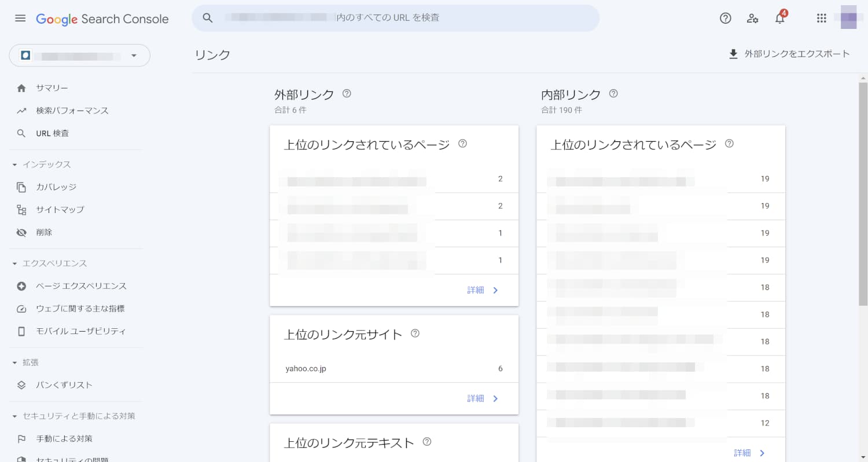Click help icon next to 内部リンク

[x=613, y=93]
